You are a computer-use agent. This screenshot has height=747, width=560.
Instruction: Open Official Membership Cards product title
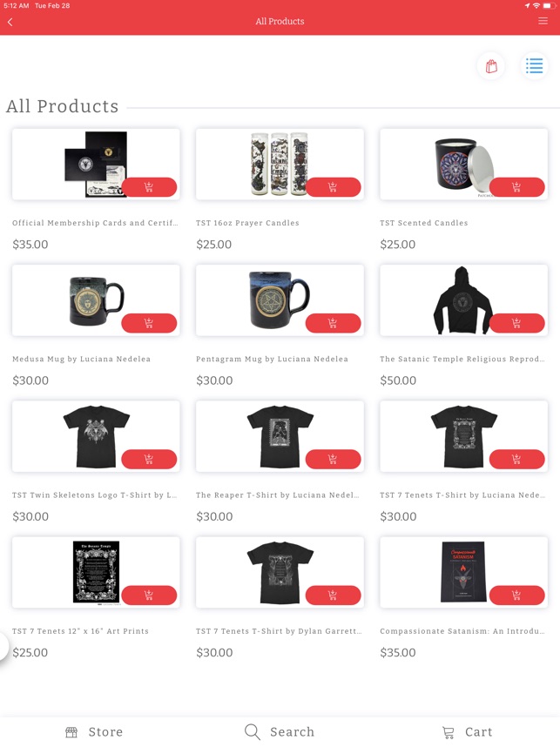[x=95, y=223]
